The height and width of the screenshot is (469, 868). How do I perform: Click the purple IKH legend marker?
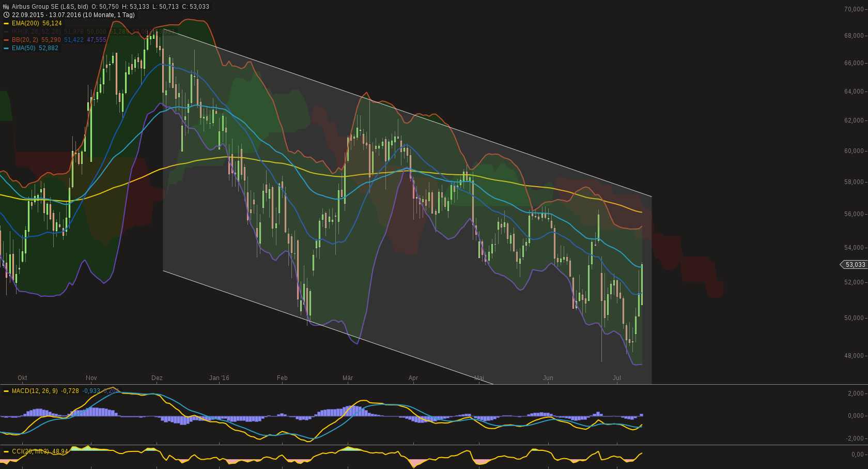pos(6,32)
